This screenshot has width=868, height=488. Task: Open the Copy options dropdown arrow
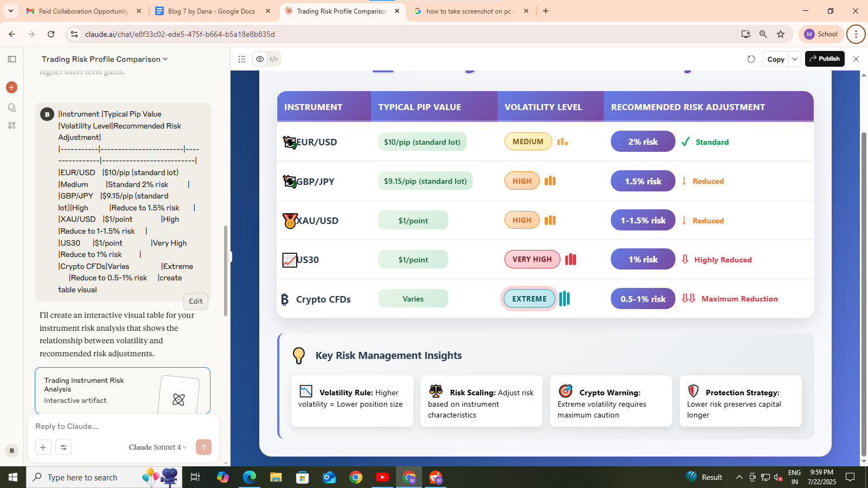tap(795, 59)
